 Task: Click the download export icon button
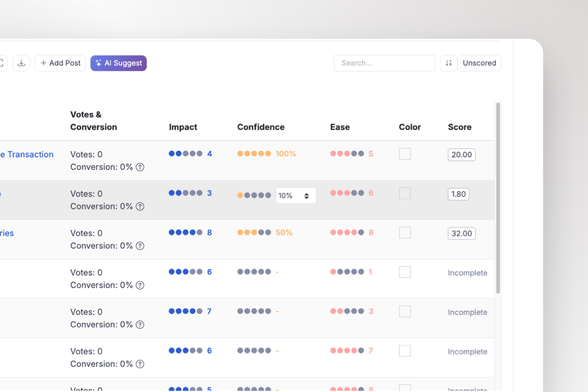click(21, 63)
